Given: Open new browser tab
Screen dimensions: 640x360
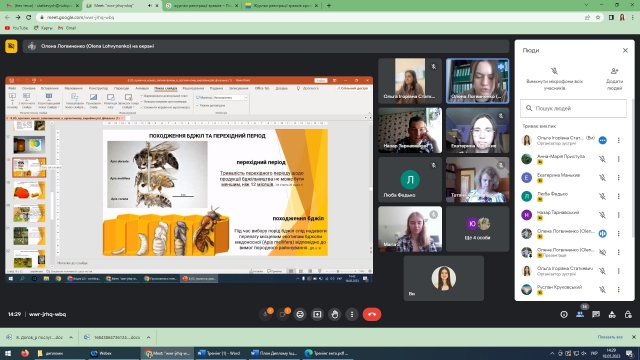Looking at the screenshot, I should [329, 6].
